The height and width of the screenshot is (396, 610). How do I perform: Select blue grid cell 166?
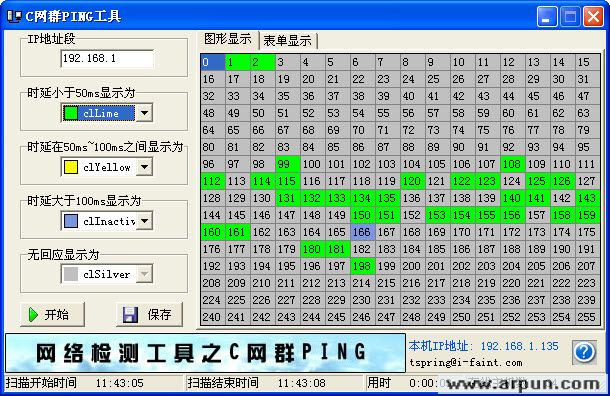pos(363,232)
